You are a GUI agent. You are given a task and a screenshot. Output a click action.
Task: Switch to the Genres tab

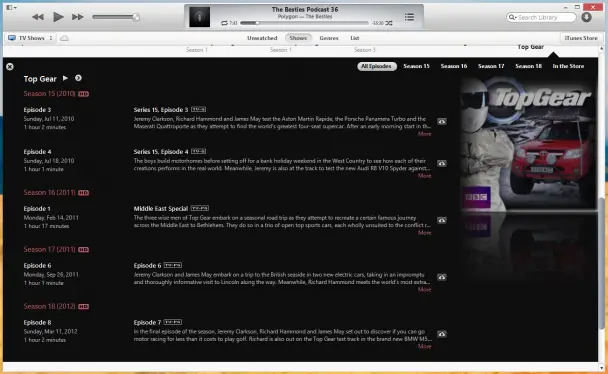(x=329, y=38)
